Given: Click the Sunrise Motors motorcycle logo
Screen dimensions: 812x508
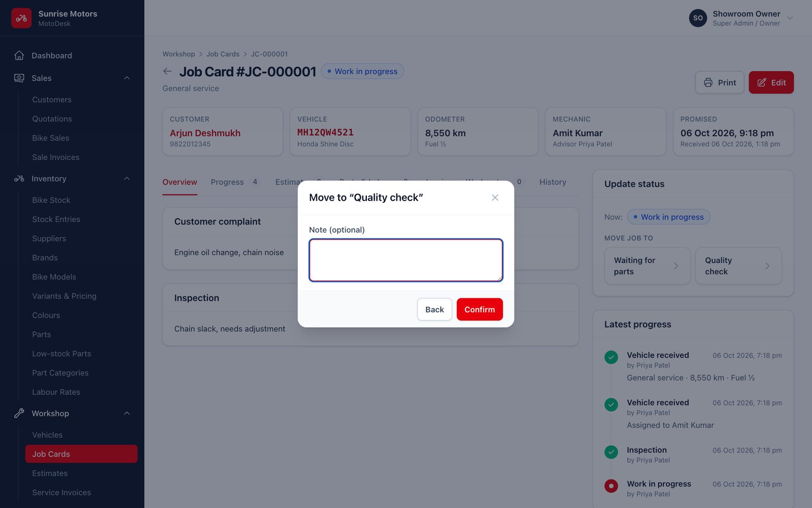Looking at the screenshot, I should click(21, 18).
